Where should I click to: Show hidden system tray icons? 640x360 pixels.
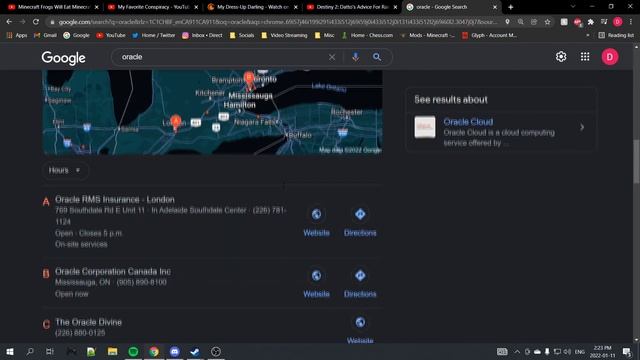tap(517, 351)
